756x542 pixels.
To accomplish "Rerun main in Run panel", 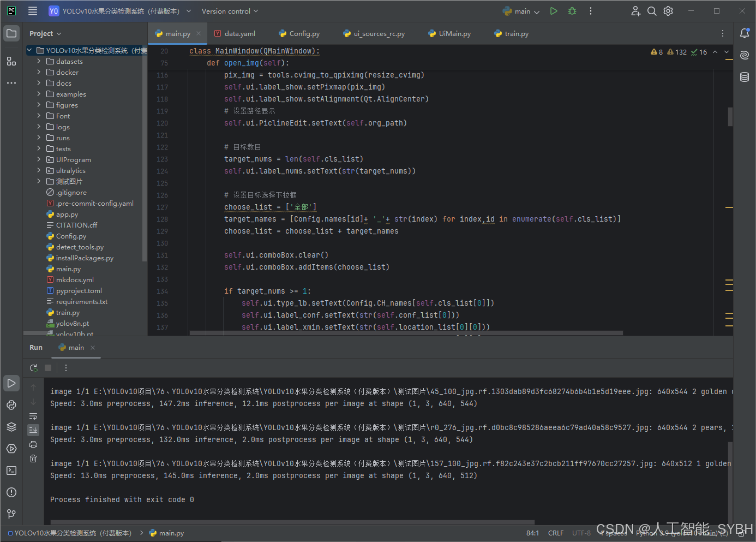I will pos(33,368).
